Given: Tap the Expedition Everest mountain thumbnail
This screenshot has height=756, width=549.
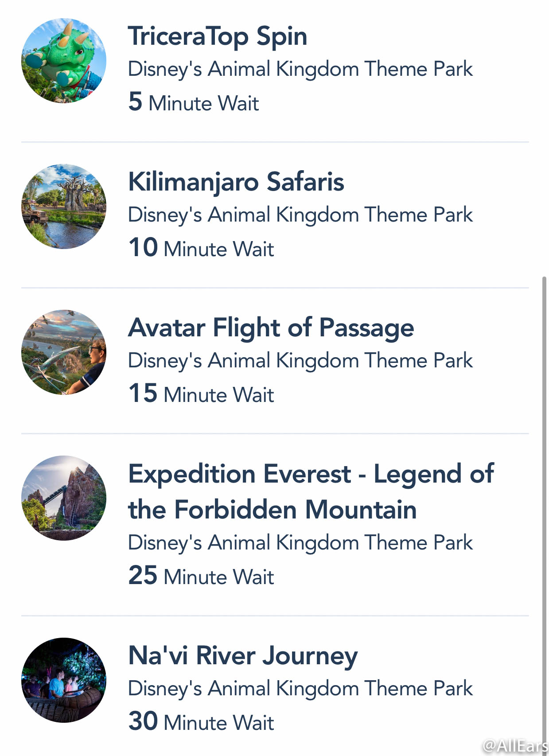Looking at the screenshot, I should tap(64, 498).
